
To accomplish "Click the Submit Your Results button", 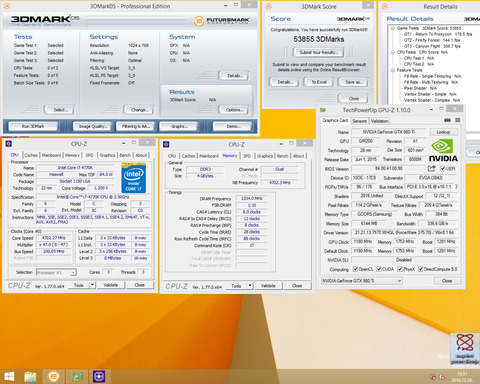I will [x=319, y=52].
